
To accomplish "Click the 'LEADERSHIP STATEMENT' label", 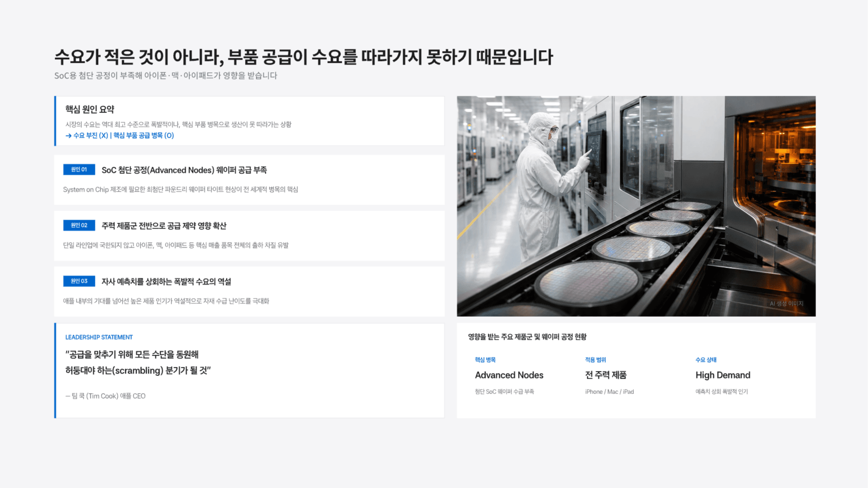I will pos(99,337).
